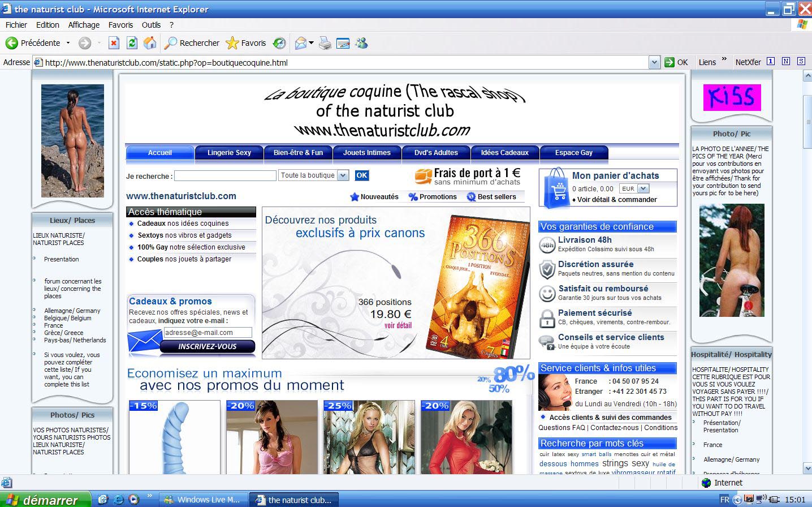Open the 'Toute la boutique' category dropdown
This screenshot has width=812, height=507.
343,175
